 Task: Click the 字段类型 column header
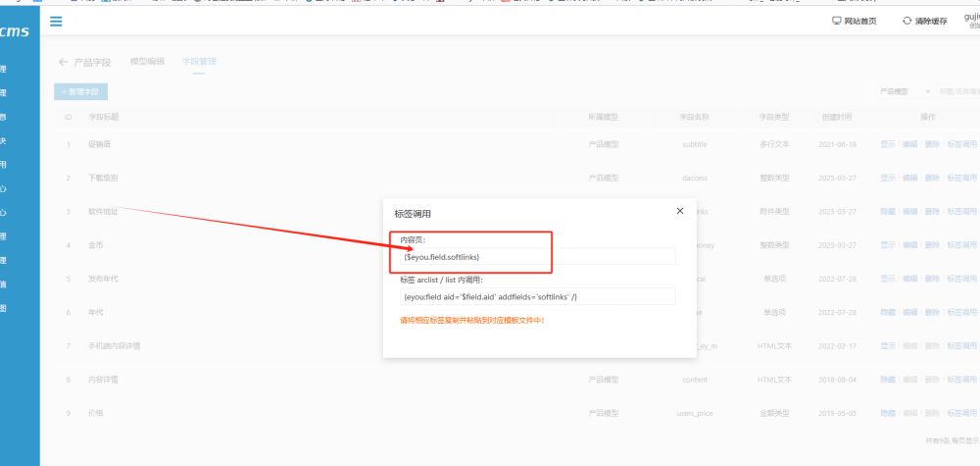coord(774,117)
